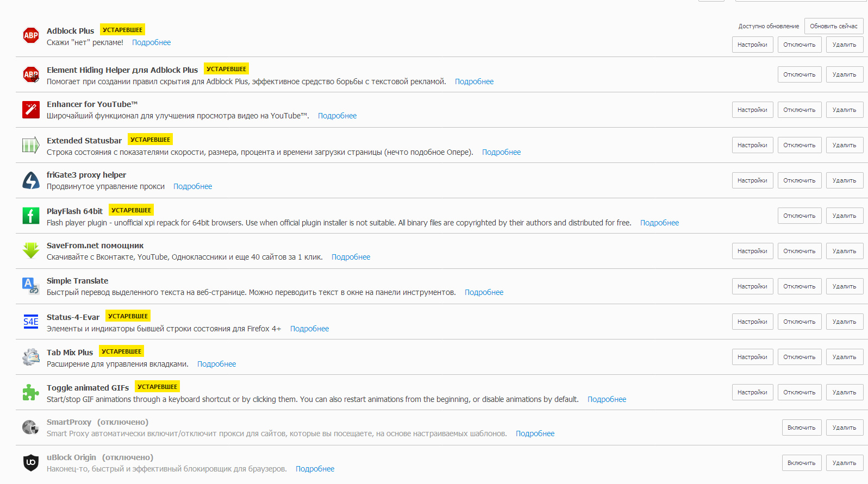Disable Toggle animated GIFs extension
The height and width of the screenshot is (484, 868).
(x=800, y=392)
